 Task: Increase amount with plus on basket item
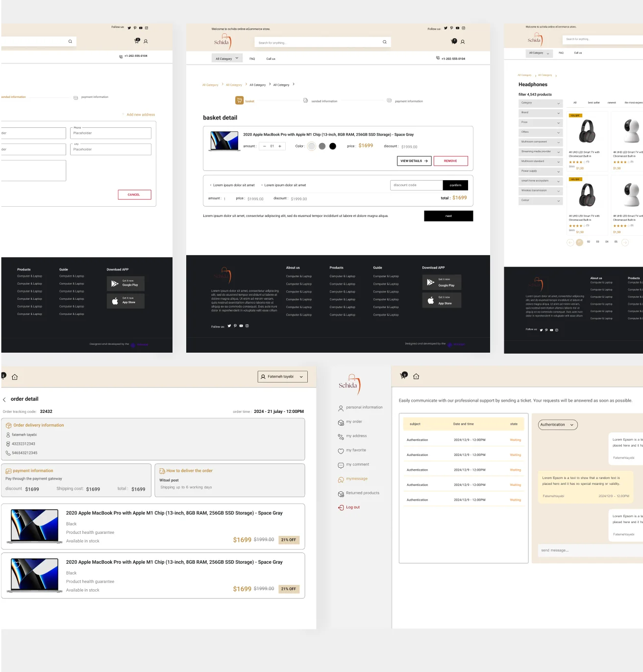(x=280, y=146)
